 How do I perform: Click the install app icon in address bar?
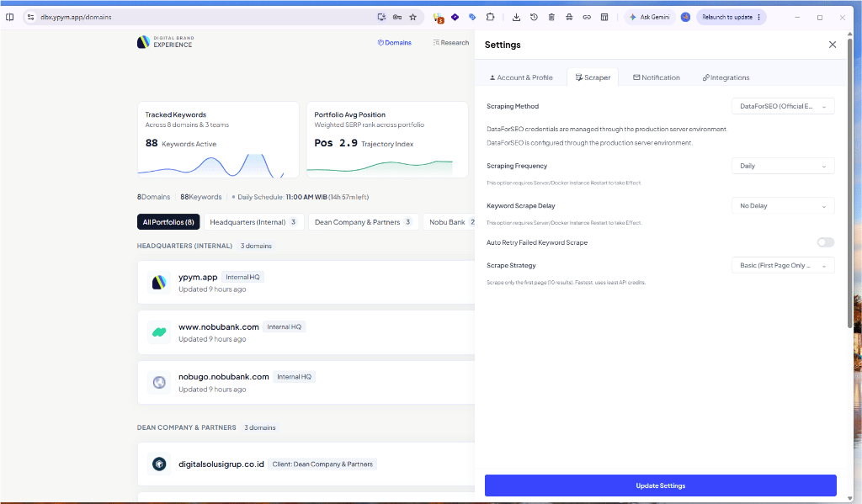[381, 17]
